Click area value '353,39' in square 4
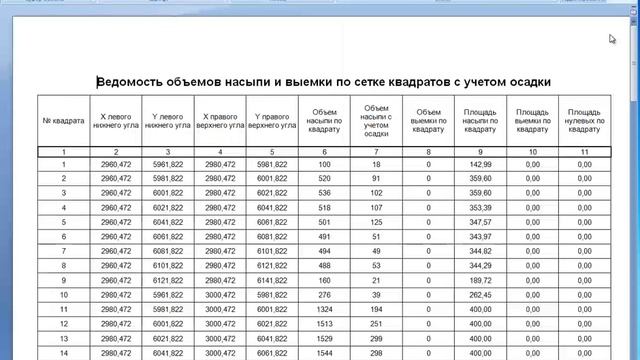 (480, 208)
